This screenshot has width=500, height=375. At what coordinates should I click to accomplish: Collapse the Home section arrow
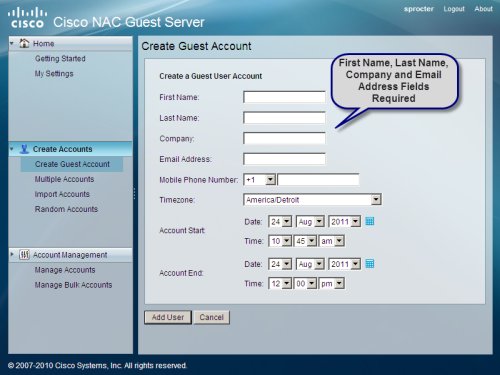coord(12,43)
